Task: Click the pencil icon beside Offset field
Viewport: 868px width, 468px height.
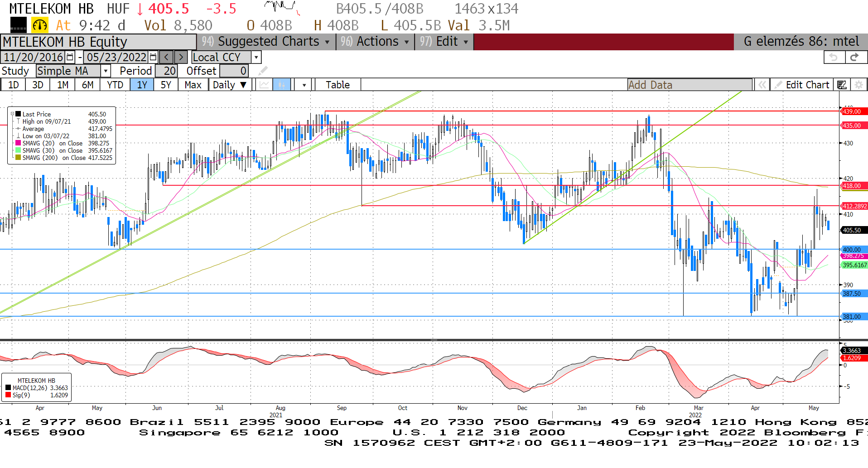Action: pos(263,71)
